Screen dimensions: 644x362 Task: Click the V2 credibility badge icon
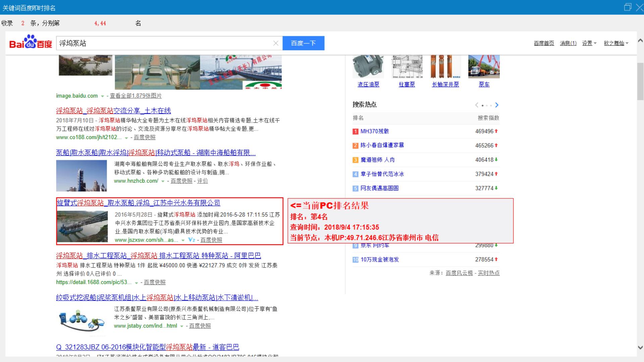pyautogui.click(x=192, y=240)
